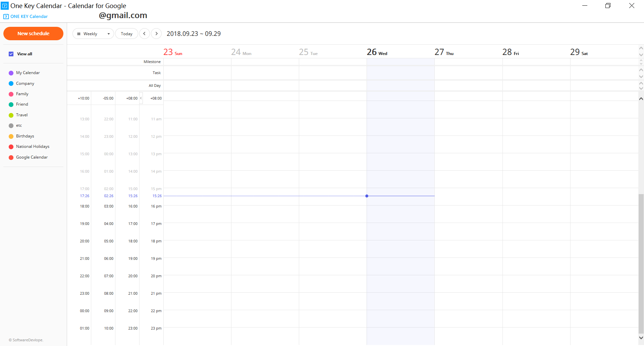Screen dimensions: 644x346
Task: Select the 26 Wed day header
Action: 377,52
